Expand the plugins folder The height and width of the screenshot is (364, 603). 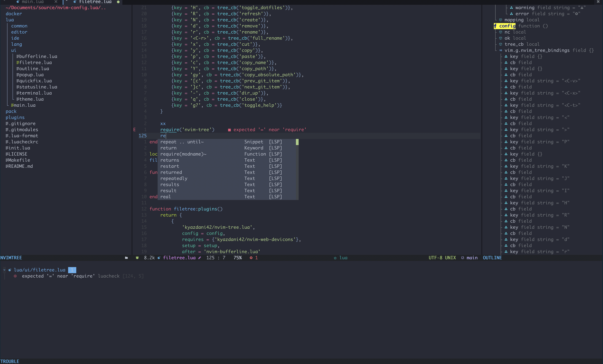[x=15, y=118]
